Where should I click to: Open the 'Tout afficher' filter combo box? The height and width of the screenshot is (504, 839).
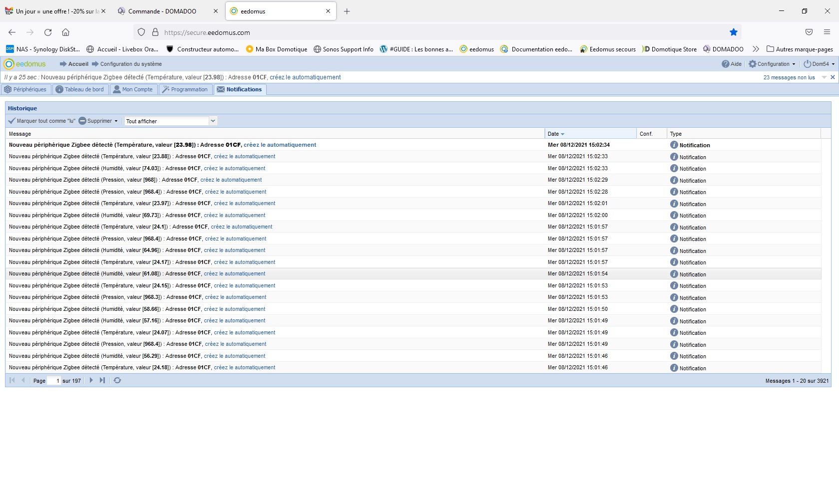tap(213, 121)
